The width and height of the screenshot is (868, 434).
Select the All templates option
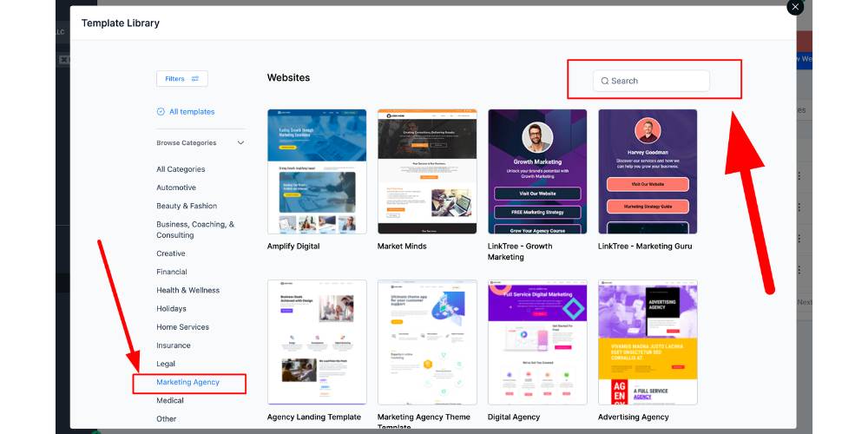tap(186, 112)
